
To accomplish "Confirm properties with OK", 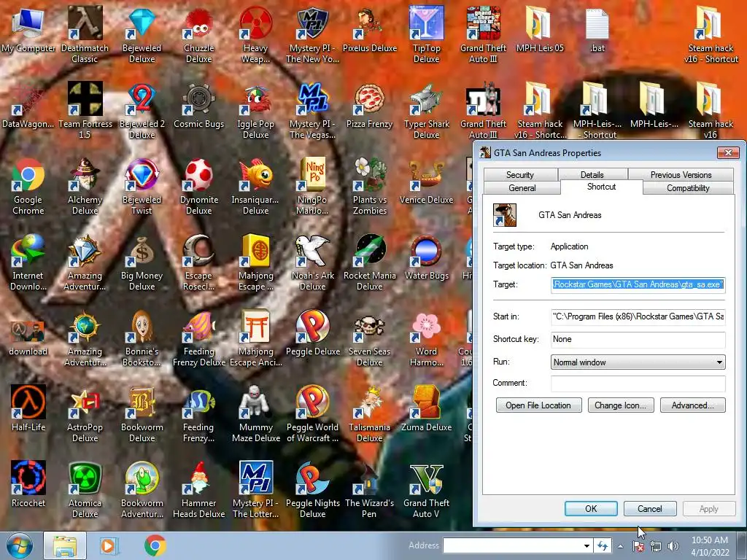I will [591, 508].
